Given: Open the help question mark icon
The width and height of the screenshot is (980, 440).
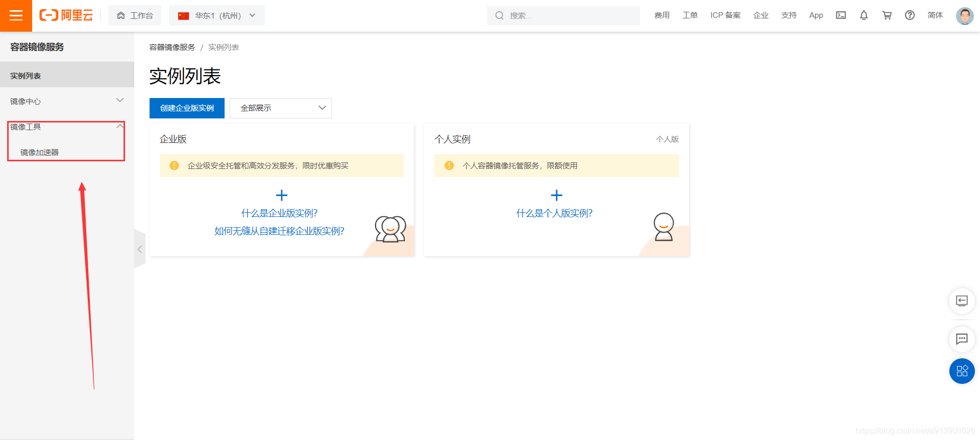Looking at the screenshot, I should coord(910,15).
